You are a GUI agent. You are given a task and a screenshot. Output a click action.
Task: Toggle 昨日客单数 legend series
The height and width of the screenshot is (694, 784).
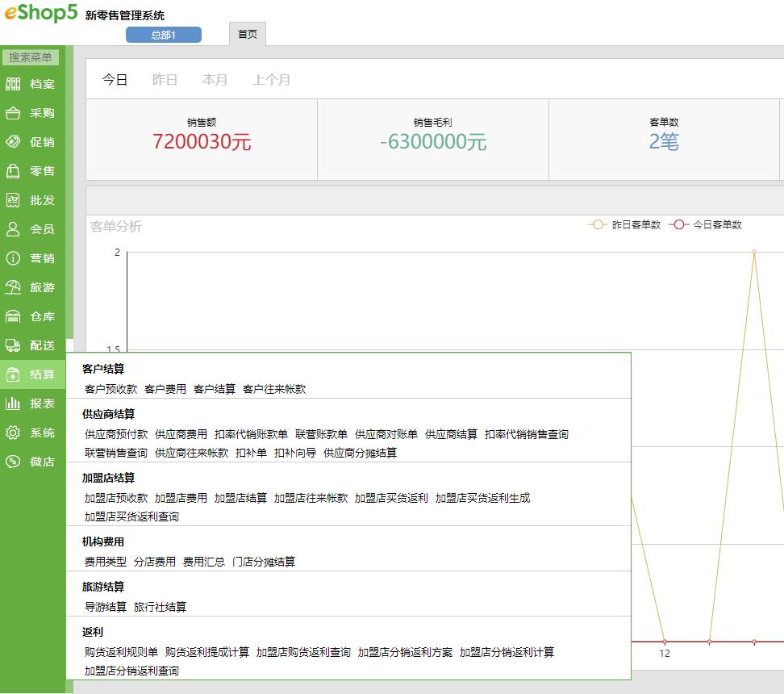click(624, 224)
